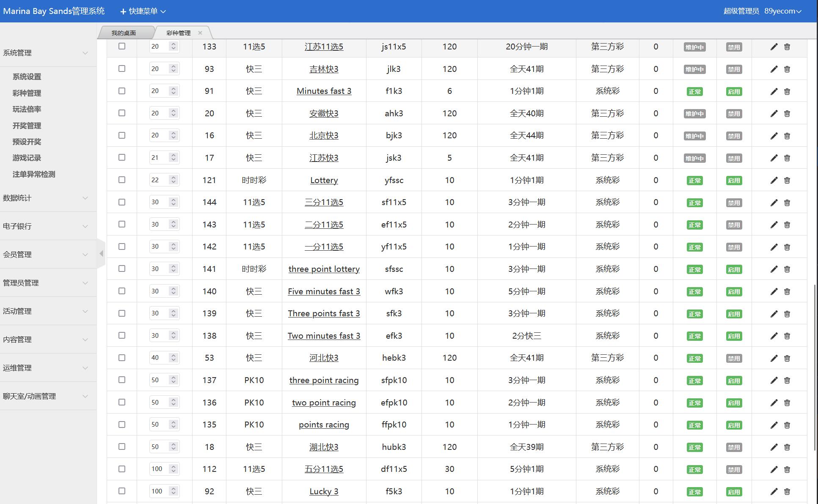Click the edit icon for Five minutes fast 3
The image size is (818, 504).
click(x=774, y=291)
